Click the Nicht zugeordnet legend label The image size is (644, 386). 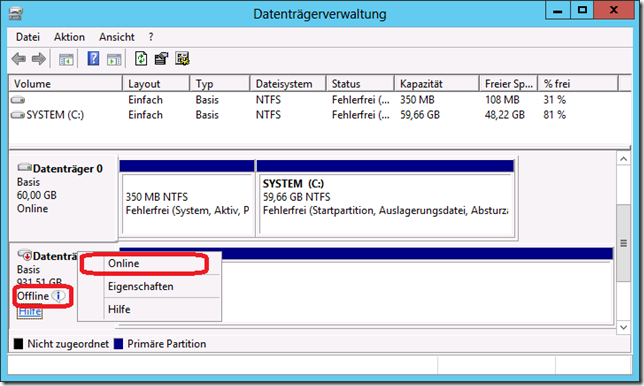click(68, 344)
